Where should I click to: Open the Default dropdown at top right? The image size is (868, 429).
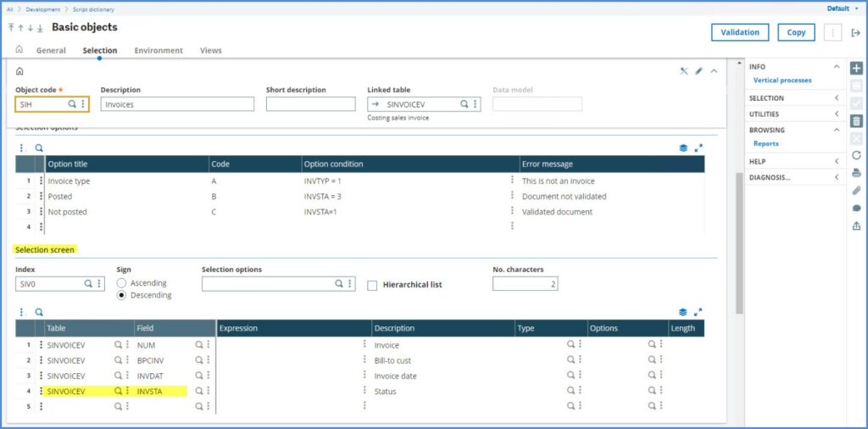point(842,8)
